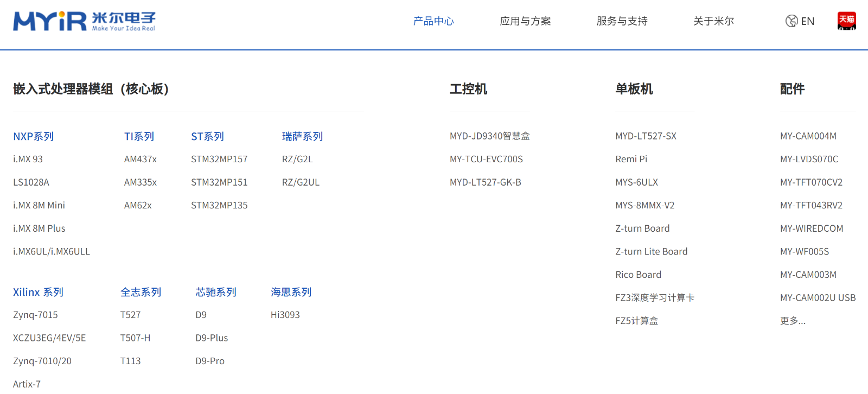
Task: Open the Tmall store icon
Action: [846, 21]
